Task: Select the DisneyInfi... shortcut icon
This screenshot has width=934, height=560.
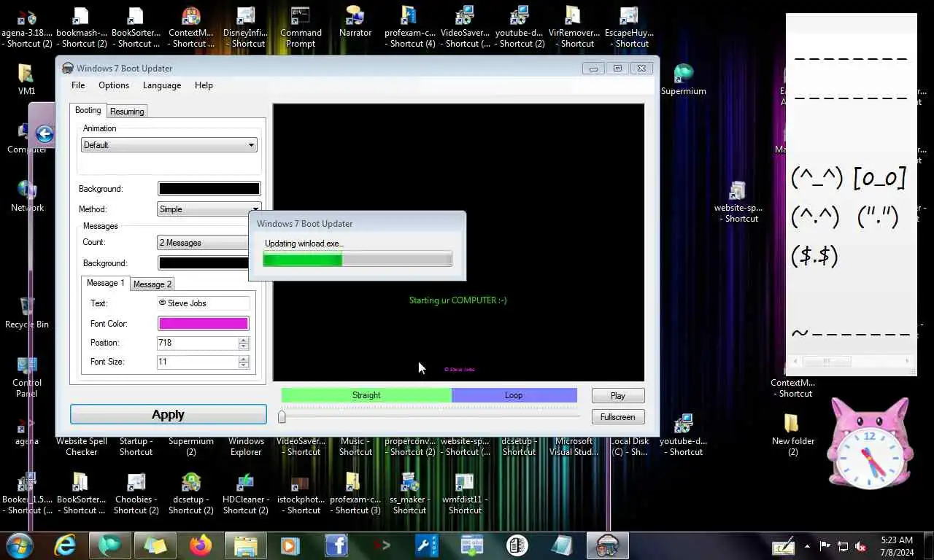Action: tap(245, 28)
